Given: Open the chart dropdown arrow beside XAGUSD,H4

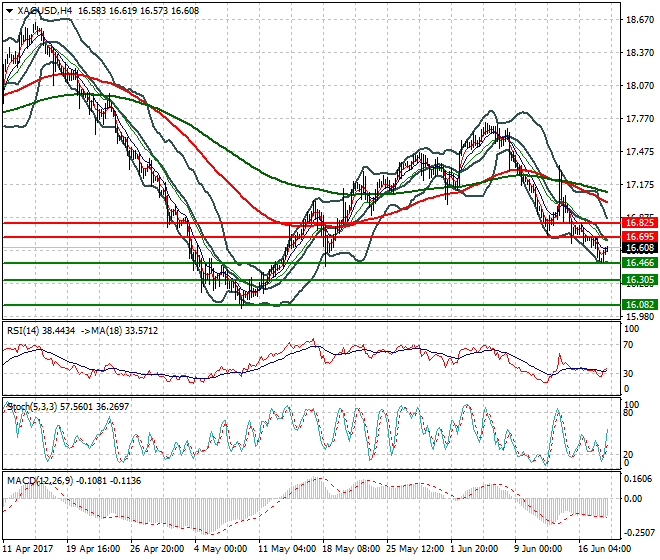Looking at the screenshot, I should point(10,11).
